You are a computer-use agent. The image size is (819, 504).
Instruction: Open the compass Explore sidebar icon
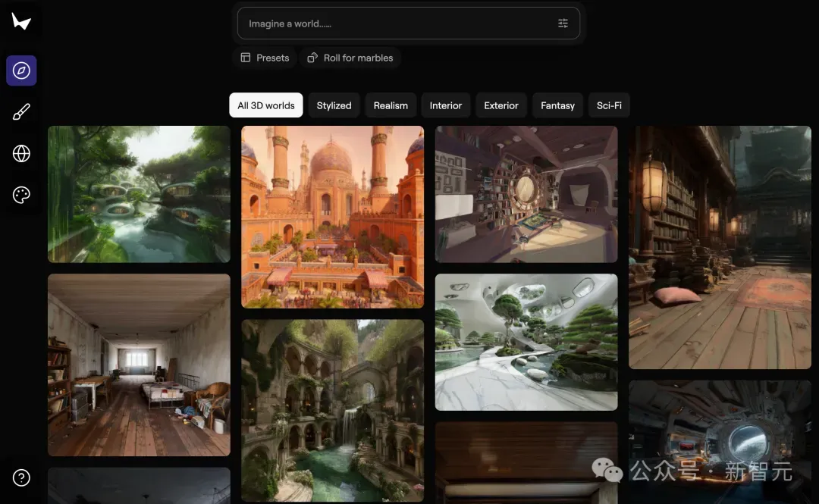[21, 70]
